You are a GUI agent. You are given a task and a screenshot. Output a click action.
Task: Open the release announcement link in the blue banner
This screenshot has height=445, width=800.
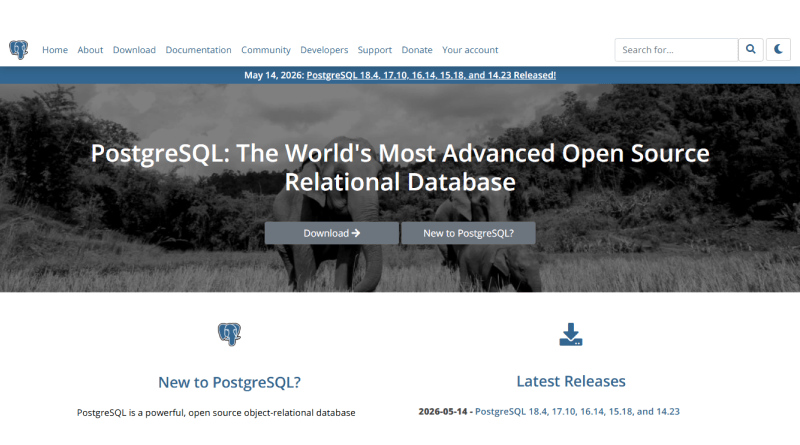tap(431, 75)
